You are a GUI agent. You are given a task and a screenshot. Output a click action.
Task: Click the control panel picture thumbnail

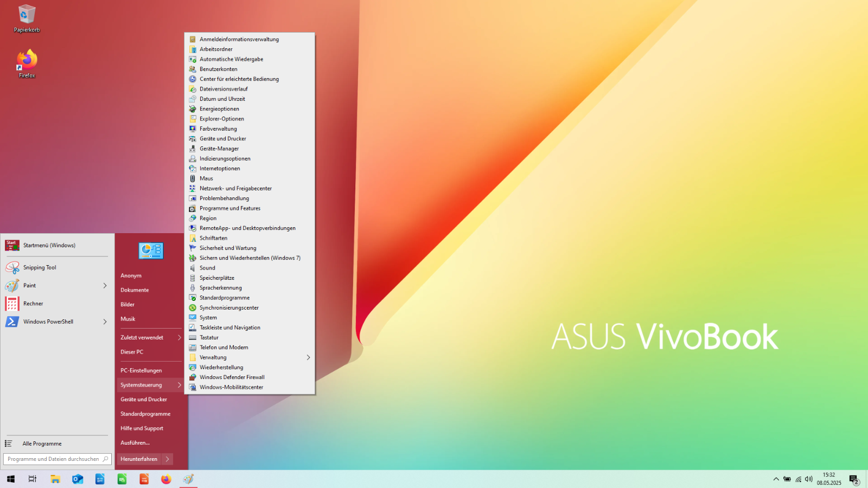point(151,251)
